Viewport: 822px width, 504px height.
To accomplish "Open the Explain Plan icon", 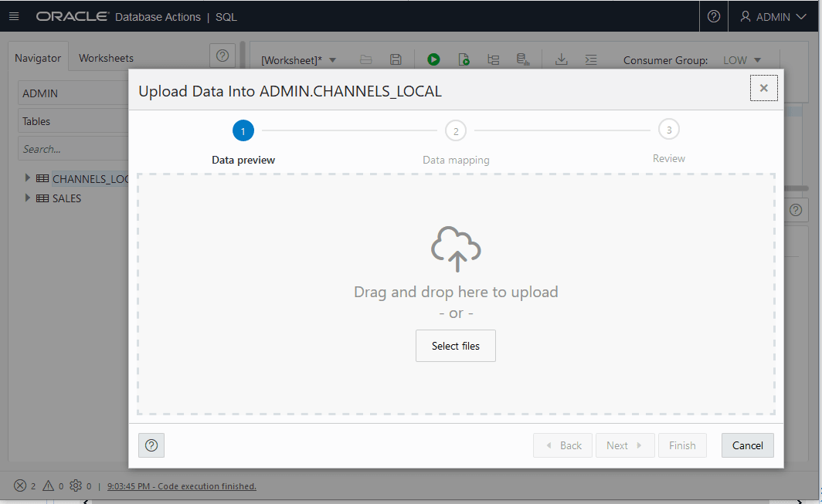I will [x=493, y=59].
